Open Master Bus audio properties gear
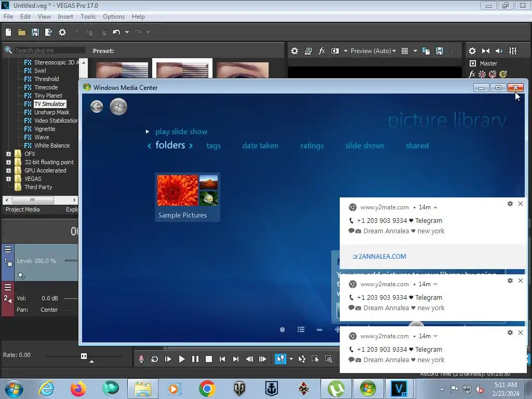 [472, 51]
